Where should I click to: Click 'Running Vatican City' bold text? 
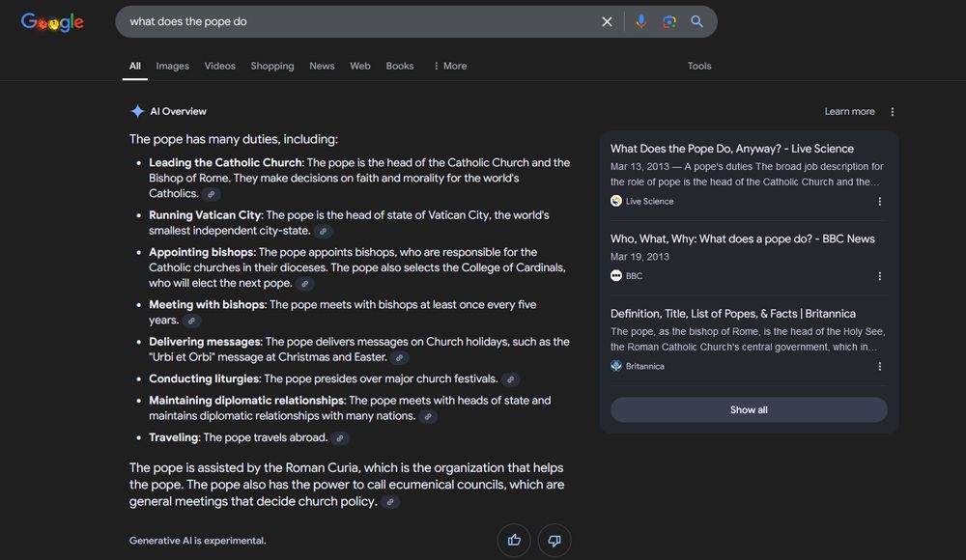point(205,215)
